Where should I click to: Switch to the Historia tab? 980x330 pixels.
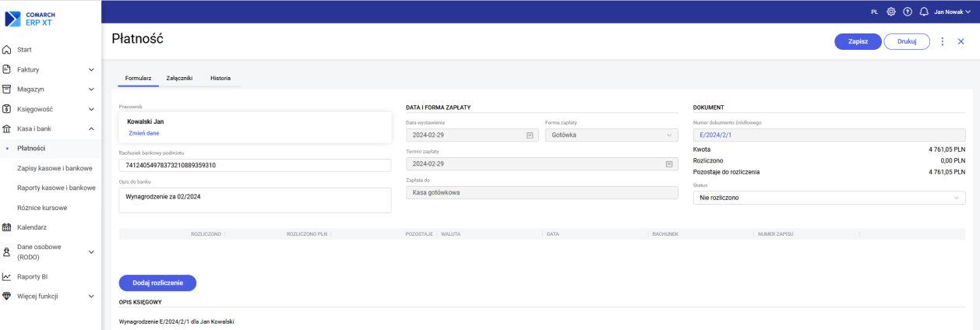coord(220,79)
